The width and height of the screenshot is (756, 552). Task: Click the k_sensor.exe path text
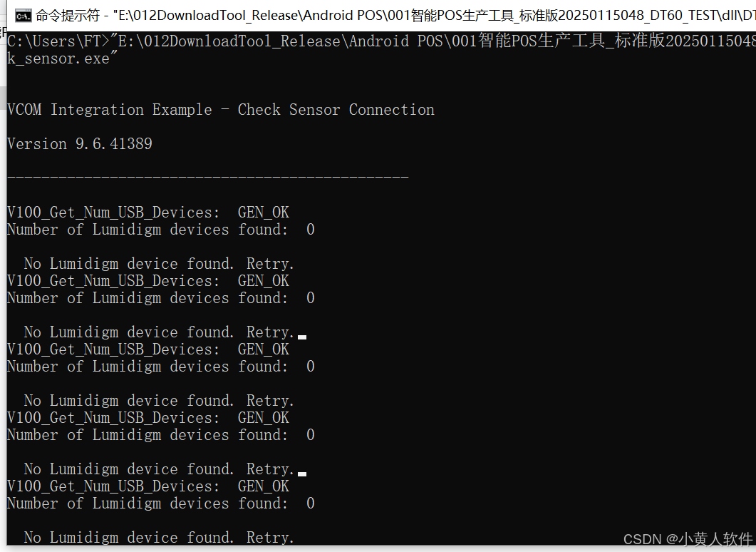pos(57,60)
